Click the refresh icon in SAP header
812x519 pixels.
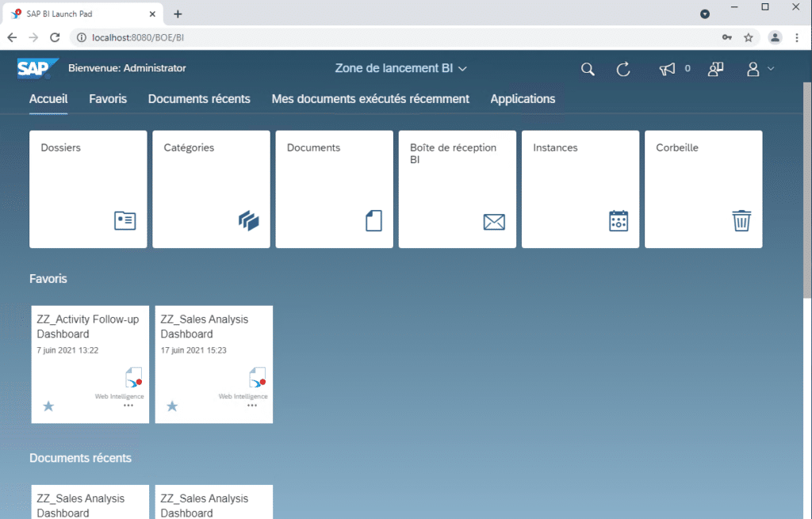tap(623, 69)
